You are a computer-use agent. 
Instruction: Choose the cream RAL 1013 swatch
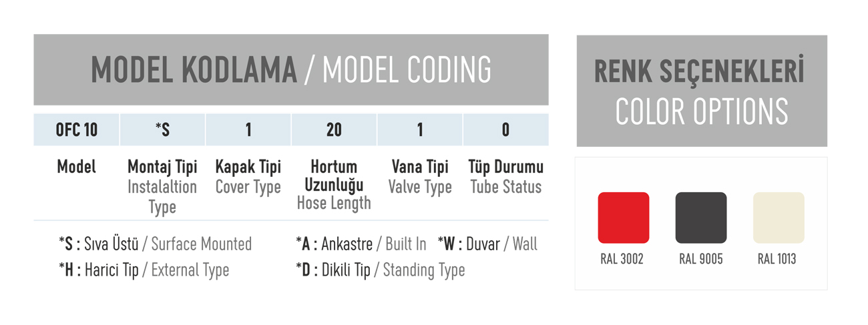click(778, 218)
